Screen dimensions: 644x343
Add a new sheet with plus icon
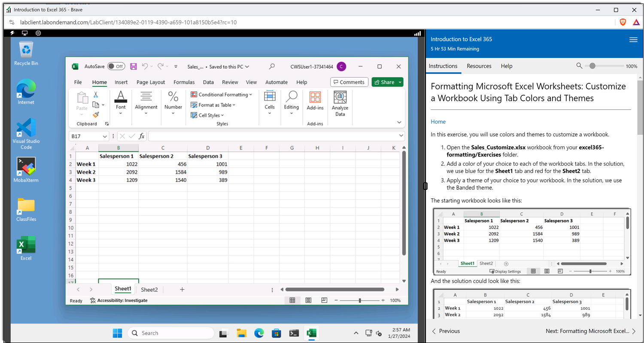click(x=182, y=289)
